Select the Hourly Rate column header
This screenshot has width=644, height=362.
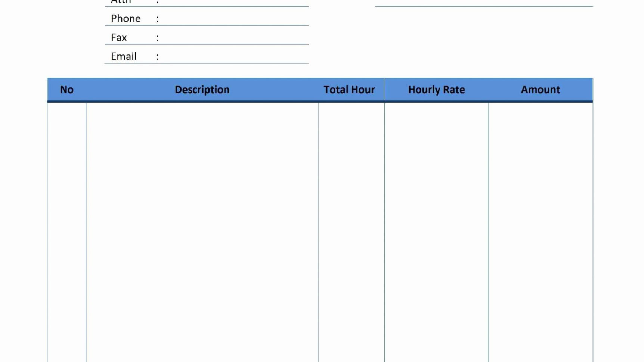point(436,90)
